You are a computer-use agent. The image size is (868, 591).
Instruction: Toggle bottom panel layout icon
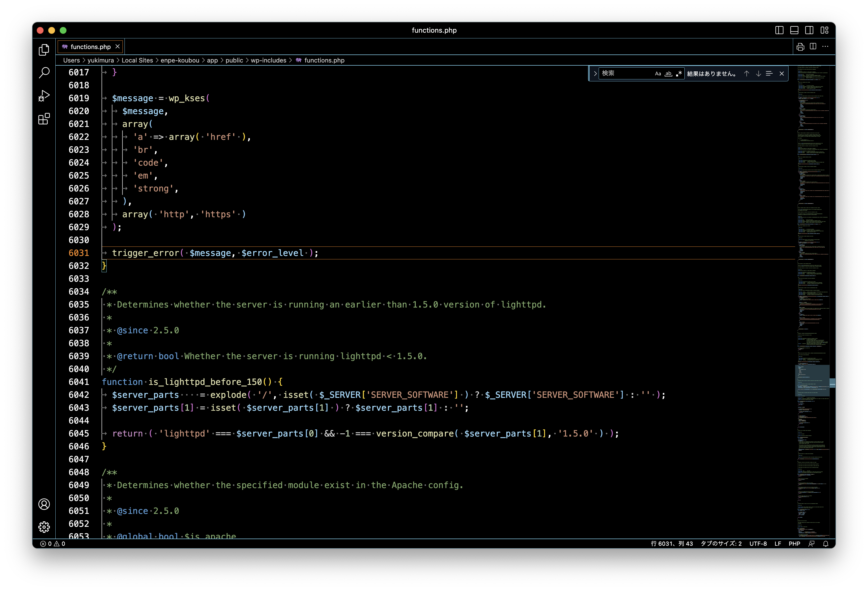point(794,30)
